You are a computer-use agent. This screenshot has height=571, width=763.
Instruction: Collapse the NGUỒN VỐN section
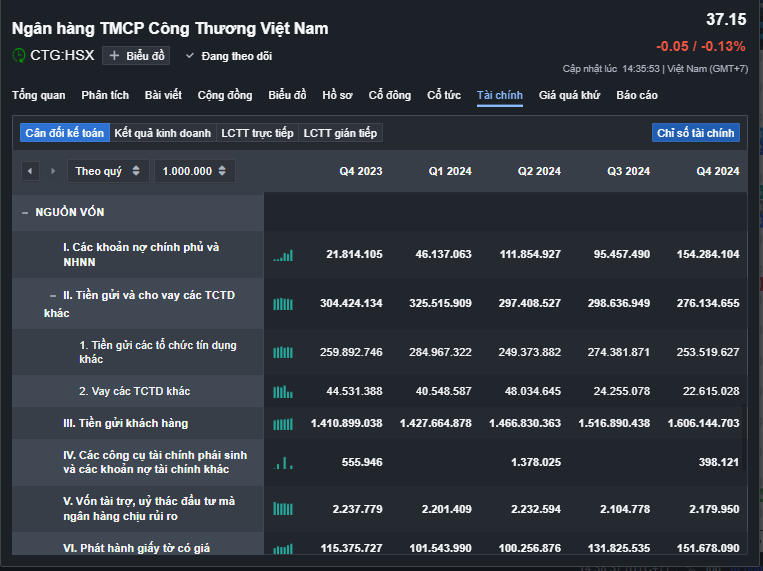point(25,213)
